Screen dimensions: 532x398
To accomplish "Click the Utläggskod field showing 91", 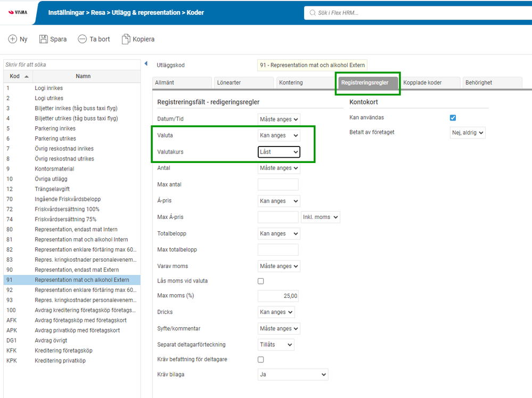I will 312,65.
